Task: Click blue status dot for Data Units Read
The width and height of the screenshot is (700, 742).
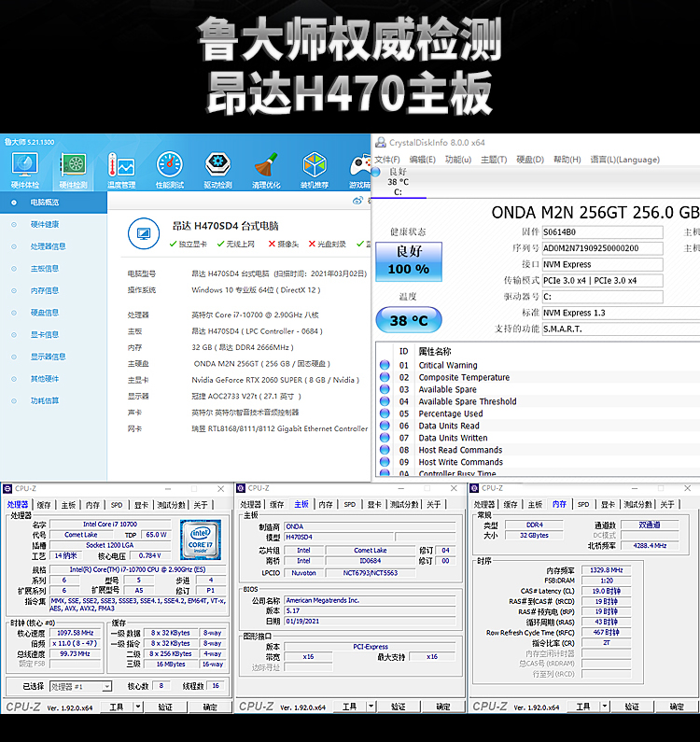Action: point(385,426)
